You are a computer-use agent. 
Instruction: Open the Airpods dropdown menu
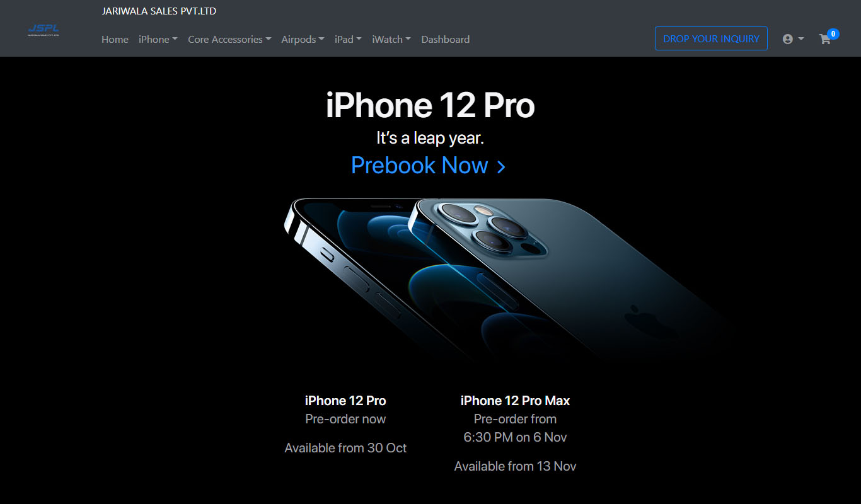click(303, 39)
